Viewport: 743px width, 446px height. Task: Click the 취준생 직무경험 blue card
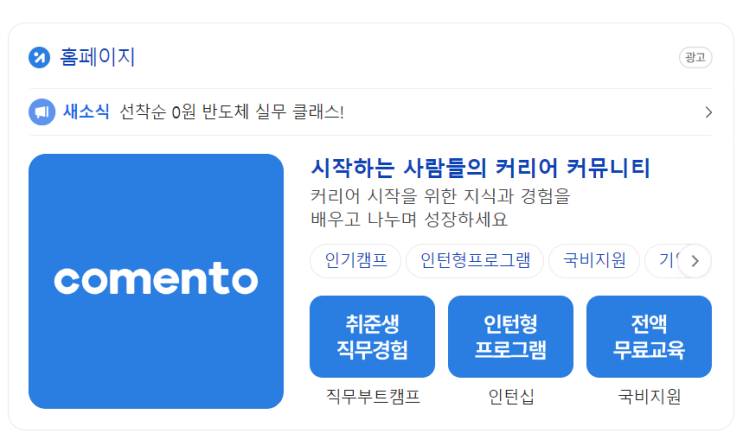click(372, 337)
